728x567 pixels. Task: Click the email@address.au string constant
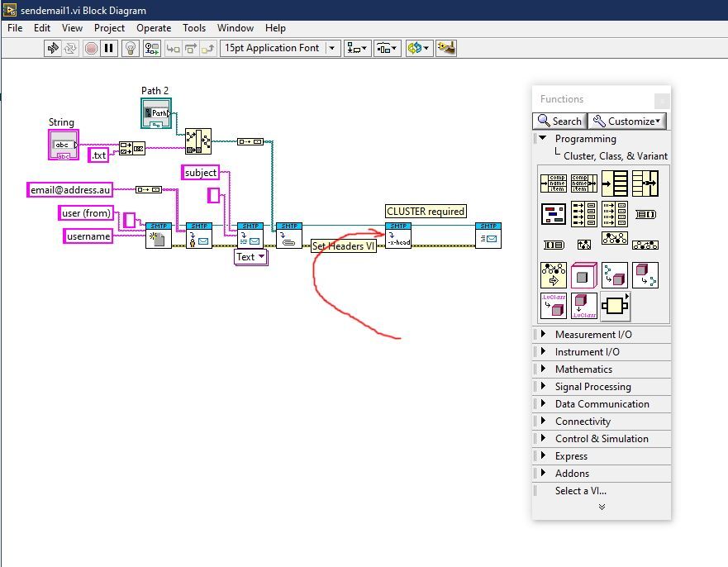(70, 190)
